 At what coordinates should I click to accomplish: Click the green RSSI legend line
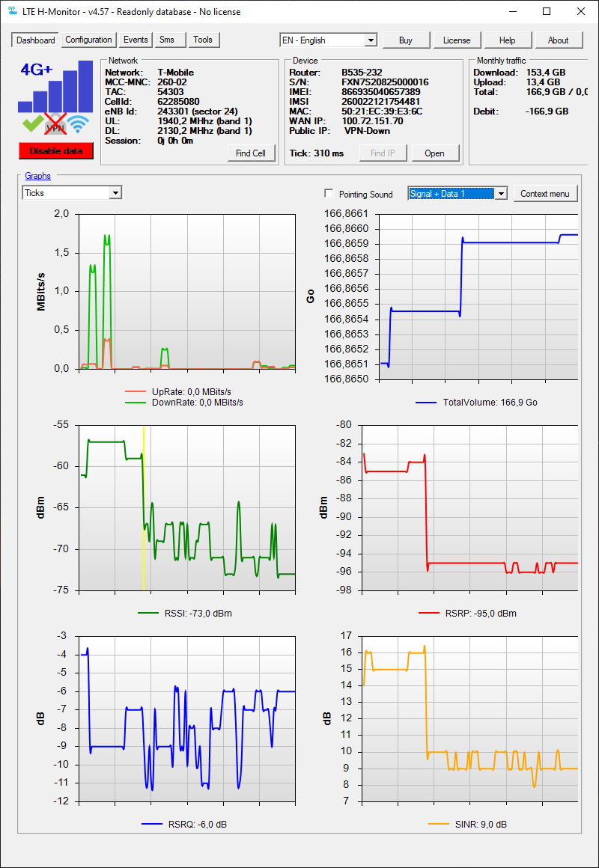[x=148, y=614]
